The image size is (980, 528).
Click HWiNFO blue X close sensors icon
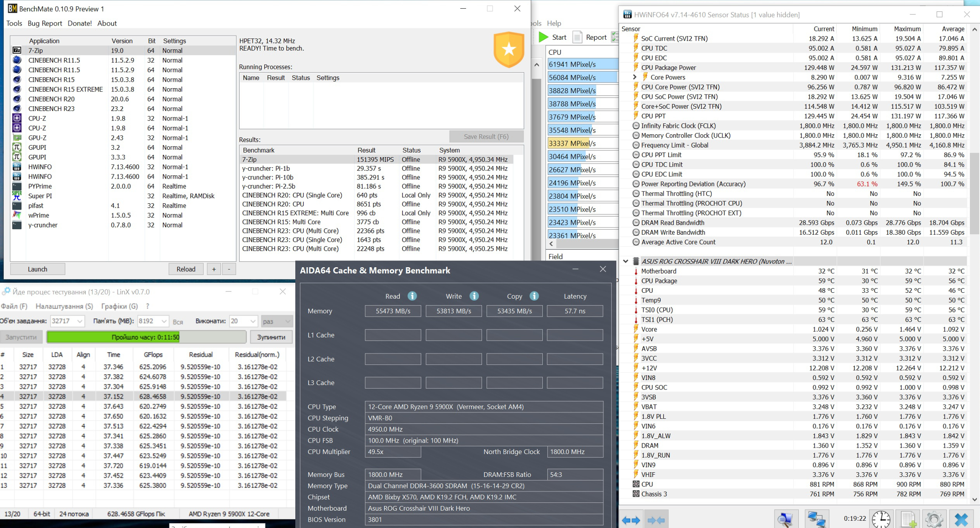coord(961,519)
